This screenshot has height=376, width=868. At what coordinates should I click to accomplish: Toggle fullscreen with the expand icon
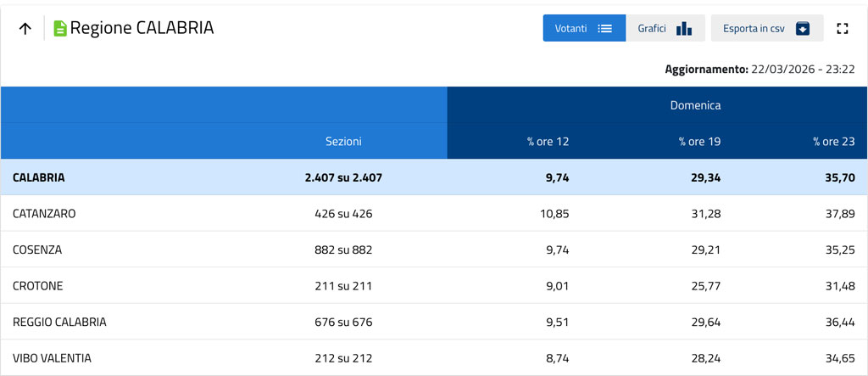point(842,28)
